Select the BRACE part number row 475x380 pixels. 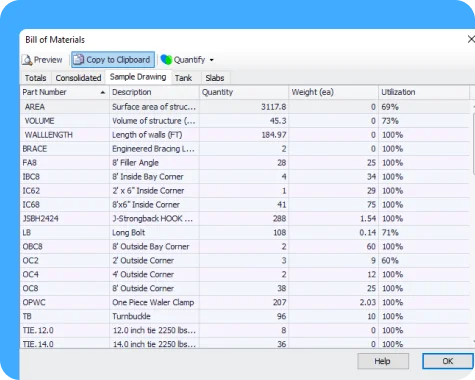(245, 149)
